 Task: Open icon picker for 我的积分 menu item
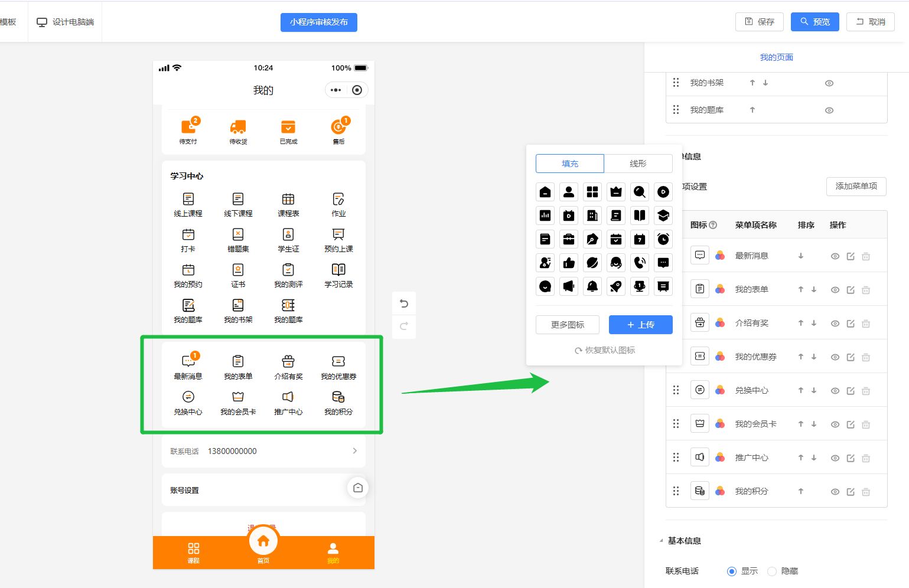tap(700, 491)
